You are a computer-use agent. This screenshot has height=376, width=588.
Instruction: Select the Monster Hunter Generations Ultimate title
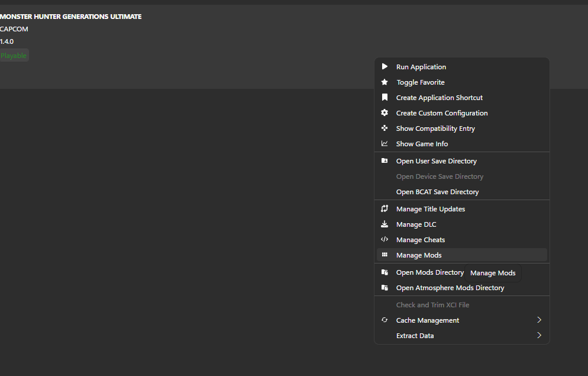70,17
